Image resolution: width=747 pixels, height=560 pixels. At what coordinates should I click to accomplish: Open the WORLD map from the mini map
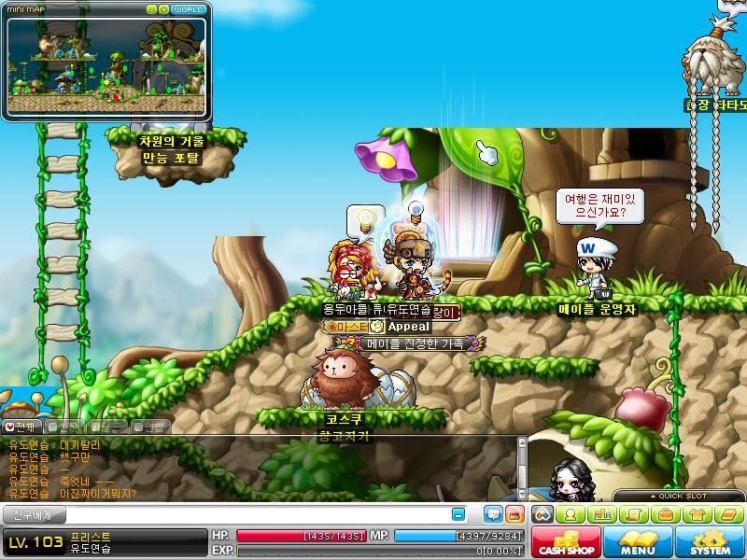tap(189, 9)
